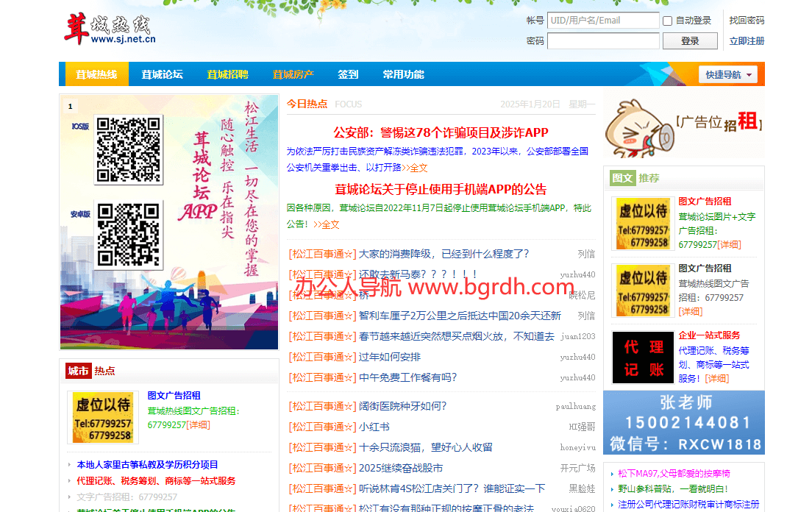This screenshot has width=812, height=512.
Task: Expand the 快捷导航 dropdown
Action: 727,74
